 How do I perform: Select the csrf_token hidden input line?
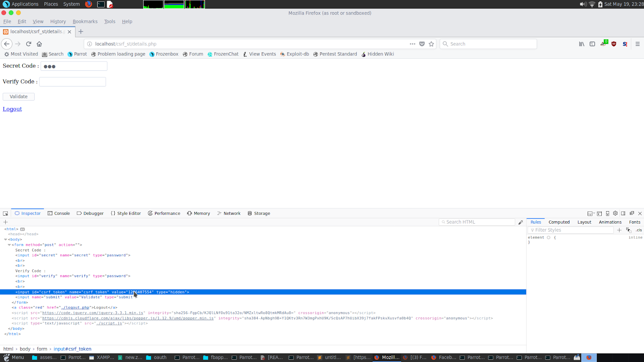click(263, 292)
